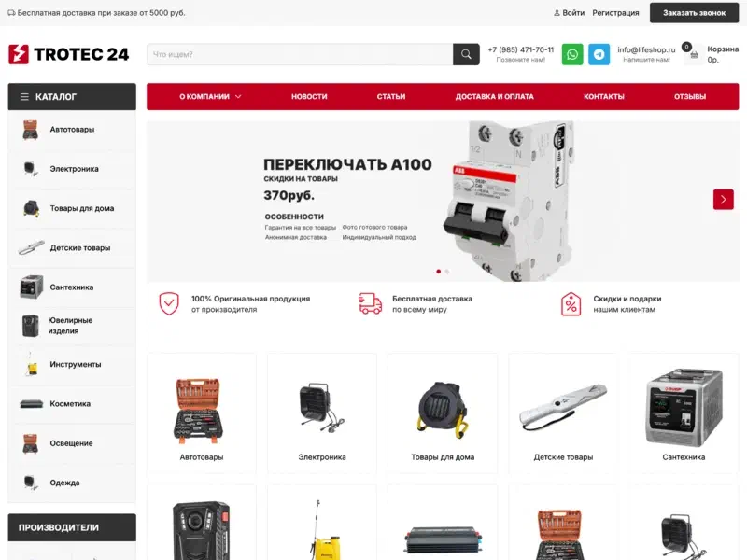Viewport: 747px width, 560px height.
Task: Click the Войти login link
Action: [573, 13]
